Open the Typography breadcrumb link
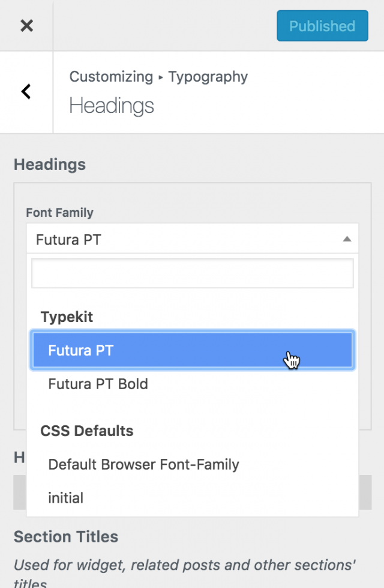Screen dimensions: 384x588 click(208, 77)
